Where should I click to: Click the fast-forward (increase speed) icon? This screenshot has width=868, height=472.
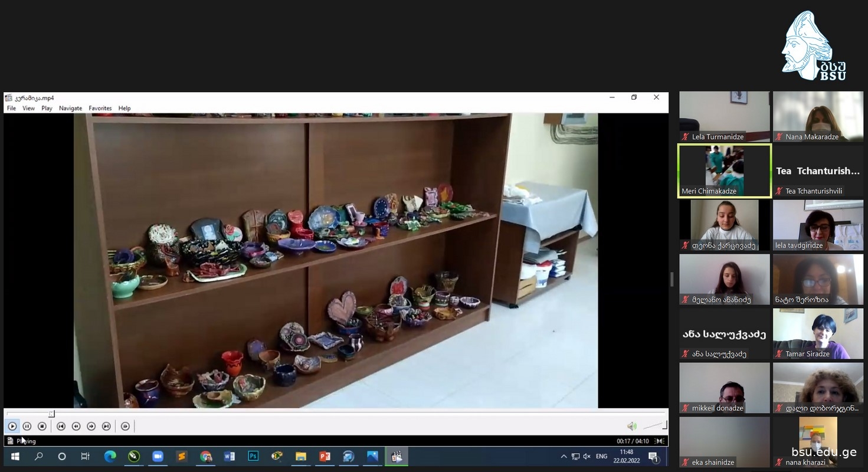pyautogui.click(x=91, y=426)
